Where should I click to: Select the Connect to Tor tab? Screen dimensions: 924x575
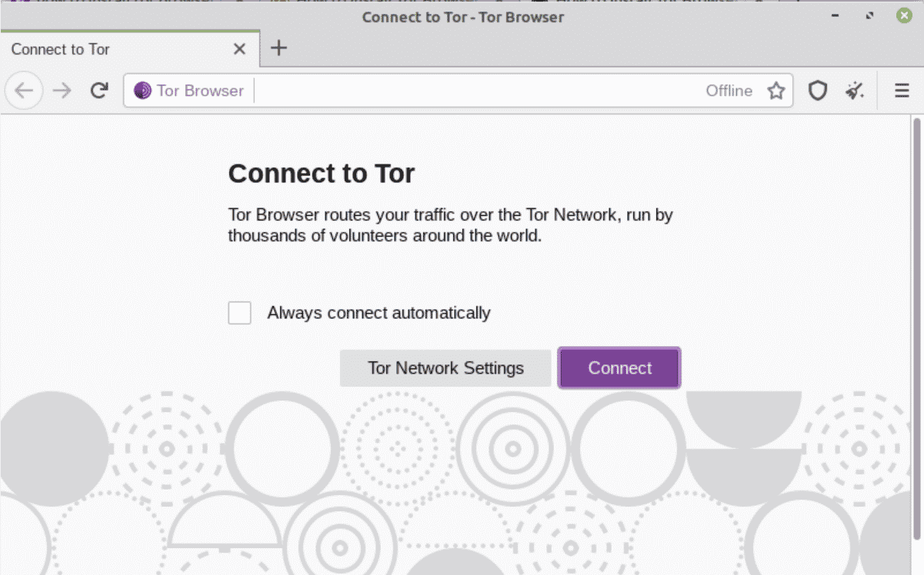pyautogui.click(x=129, y=49)
